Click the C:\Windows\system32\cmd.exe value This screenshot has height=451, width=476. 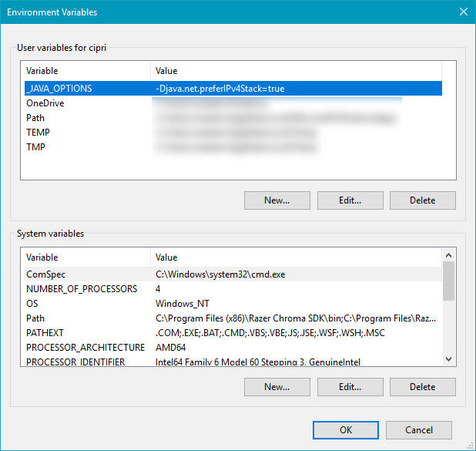(x=220, y=274)
